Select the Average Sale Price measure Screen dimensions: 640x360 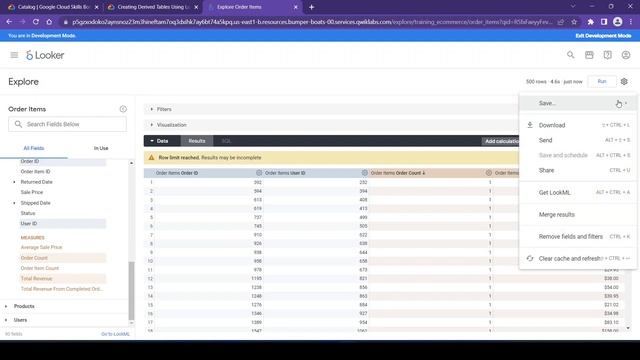click(x=41, y=247)
